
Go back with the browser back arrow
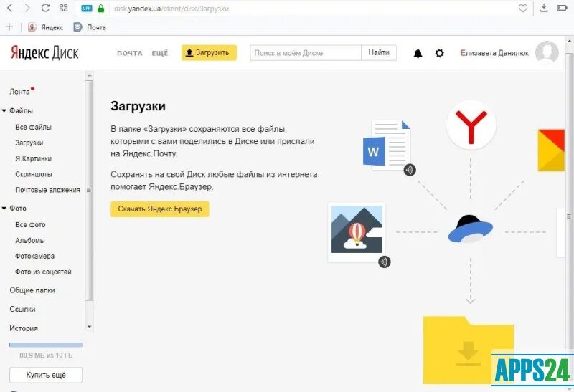point(10,8)
